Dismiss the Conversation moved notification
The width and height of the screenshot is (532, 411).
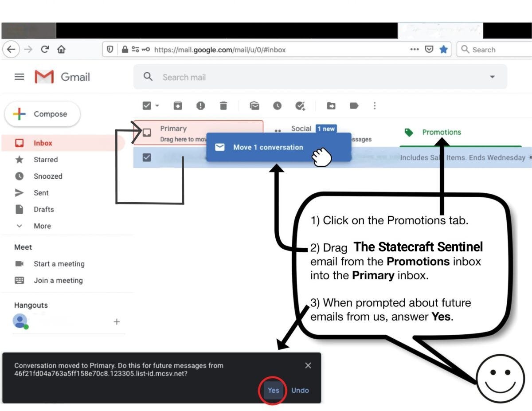coord(308,365)
